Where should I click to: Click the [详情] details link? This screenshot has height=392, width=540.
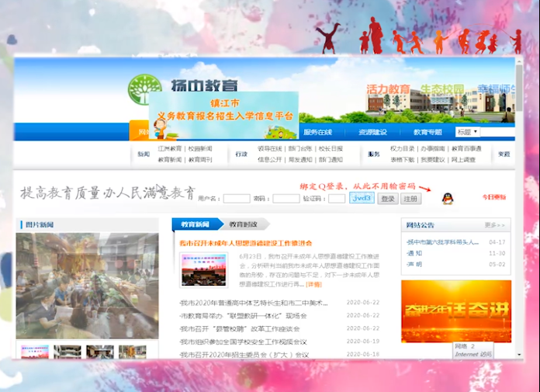(313, 285)
